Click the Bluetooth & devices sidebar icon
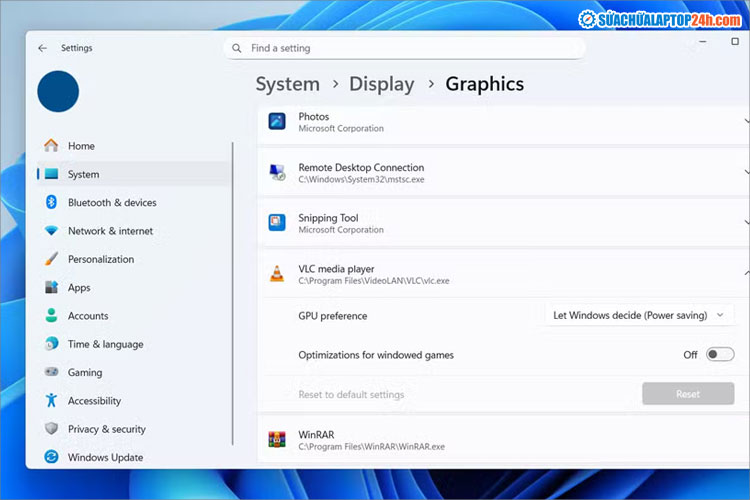The width and height of the screenshot is (750, 500). coord(51,202)
